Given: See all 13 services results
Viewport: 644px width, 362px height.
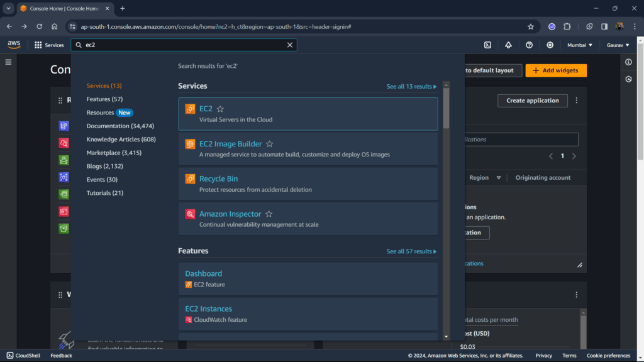Looking at the screenshot, I should tap(411, 87).
